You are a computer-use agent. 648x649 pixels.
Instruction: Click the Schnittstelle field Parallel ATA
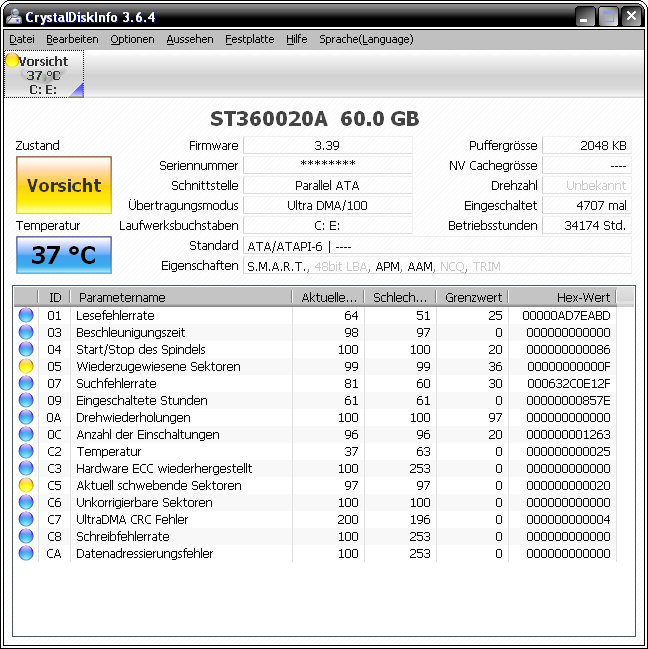[x=327, y=185]
